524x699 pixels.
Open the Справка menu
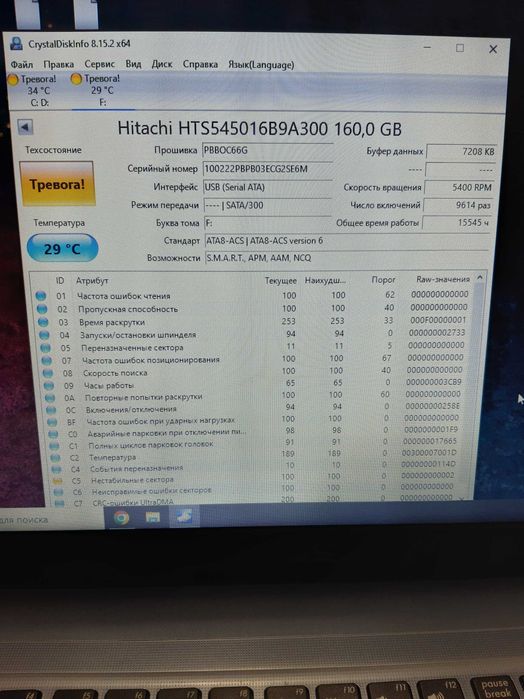point(200,65)
